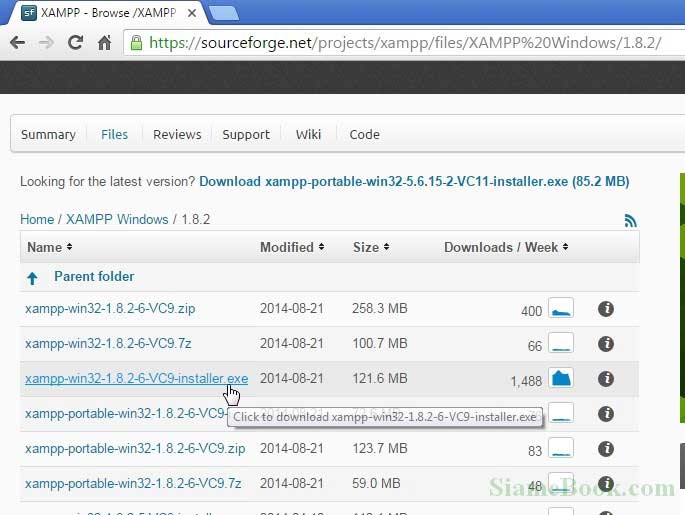The height and width of the screenshot is (515, 685).
Task: Click the 59.0 MB size cell
Action: click(376, 484)
